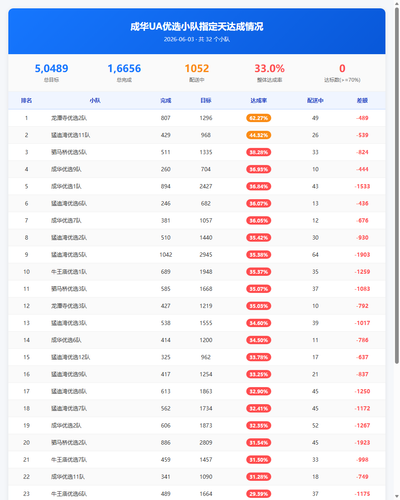Select team 猛追湾优选2队
The height and width of the screenshot is (500, 400).
(69, 238)
